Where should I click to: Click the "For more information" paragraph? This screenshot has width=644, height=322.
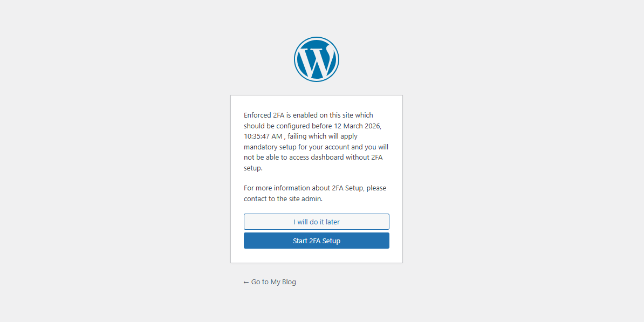[315, 193]
